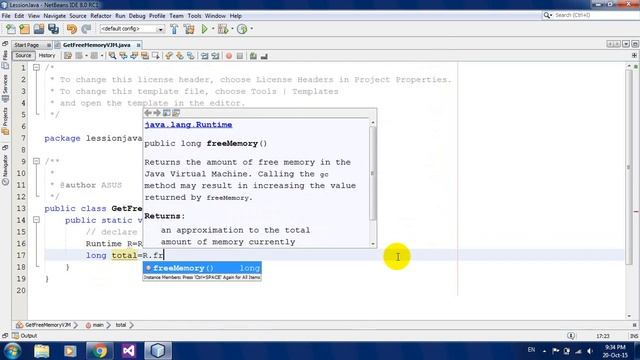Go back in the Javadoc popup
The height and width of the screenshot is (360, 640).
148,113
